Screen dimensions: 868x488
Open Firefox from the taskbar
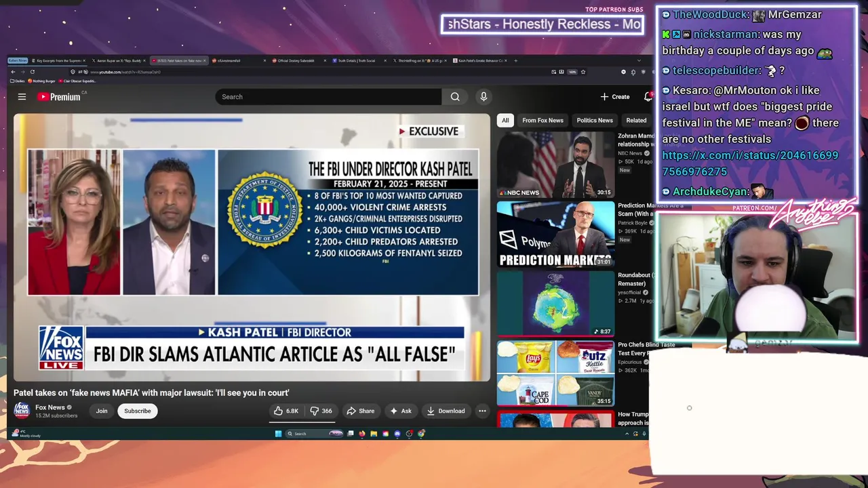(362, 434)
